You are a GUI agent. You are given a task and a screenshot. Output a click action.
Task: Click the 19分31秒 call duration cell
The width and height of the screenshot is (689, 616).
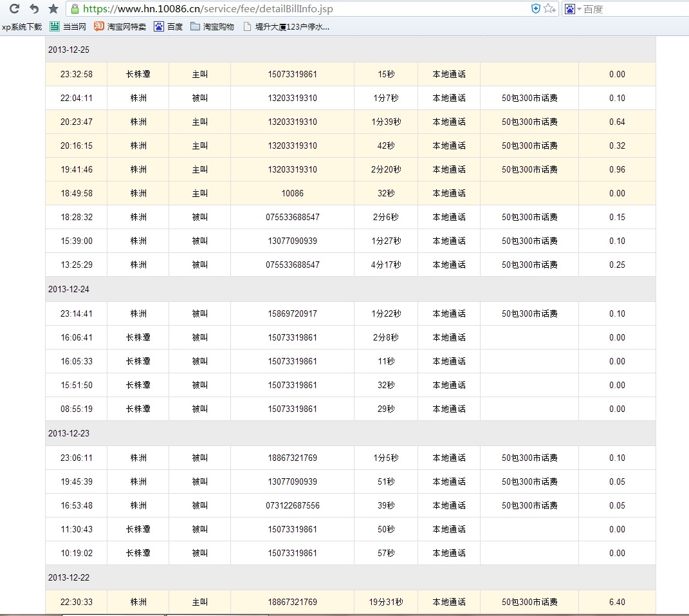coord(385,602)
